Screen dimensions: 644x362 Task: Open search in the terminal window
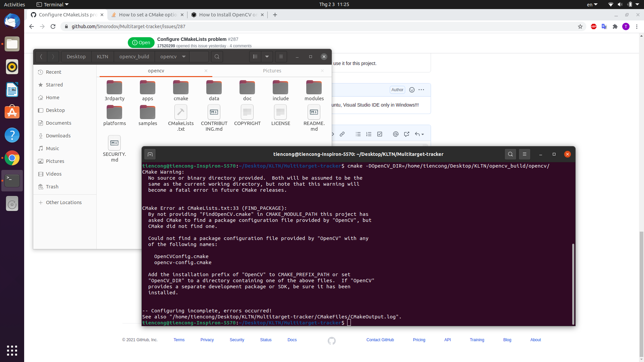[510, 154]
